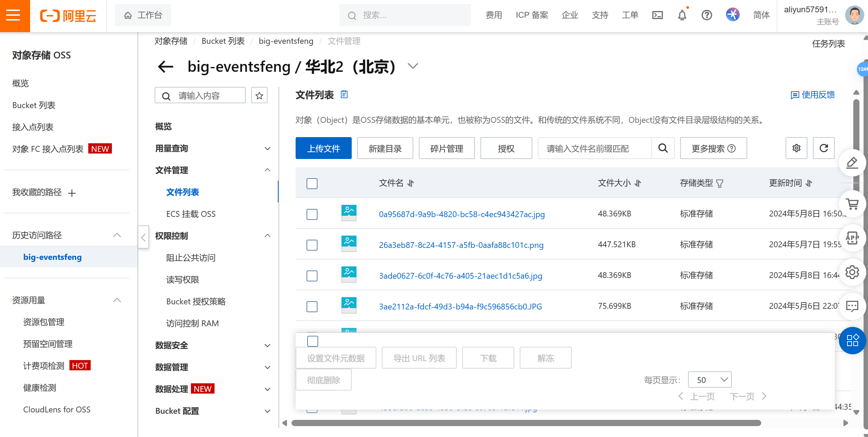Open the floating APP download icon

[852, 238]
